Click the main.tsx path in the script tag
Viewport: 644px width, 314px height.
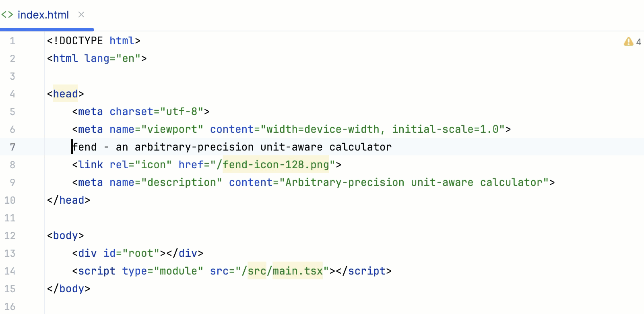point(297,271)
